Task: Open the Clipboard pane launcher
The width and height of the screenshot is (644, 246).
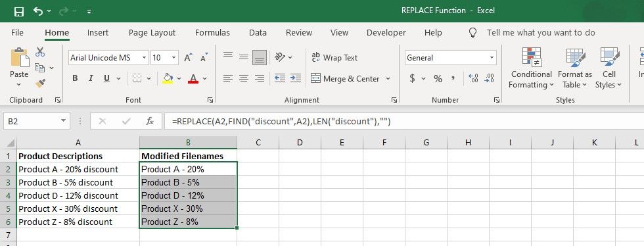Action: coord(58,100)
